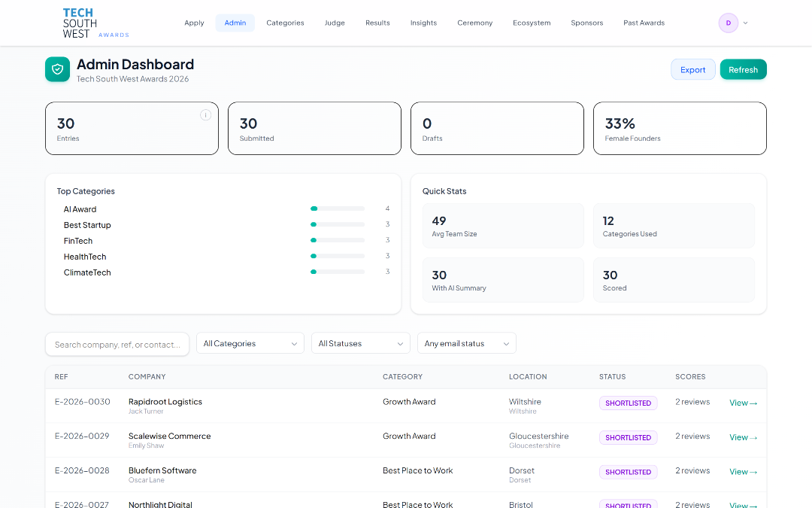Click the CATEGORY column header
The height and width of the screenshot is (508, 812).
(x=402, y=377)
